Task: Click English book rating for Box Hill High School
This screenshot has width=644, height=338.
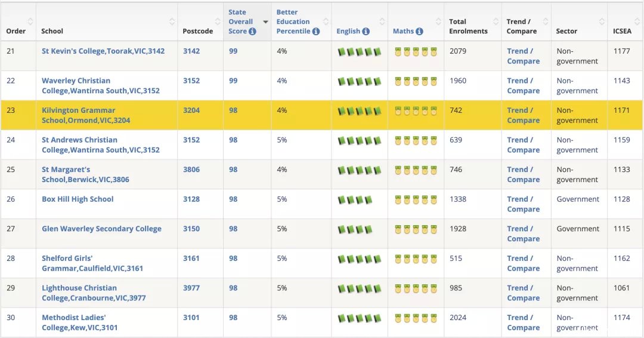Action: click(x=355, y=200)
